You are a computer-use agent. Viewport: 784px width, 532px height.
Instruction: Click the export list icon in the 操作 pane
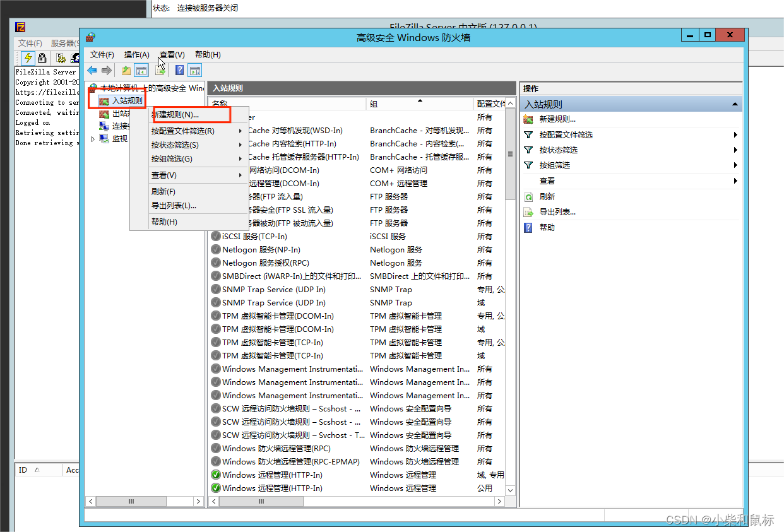[529, 212]
